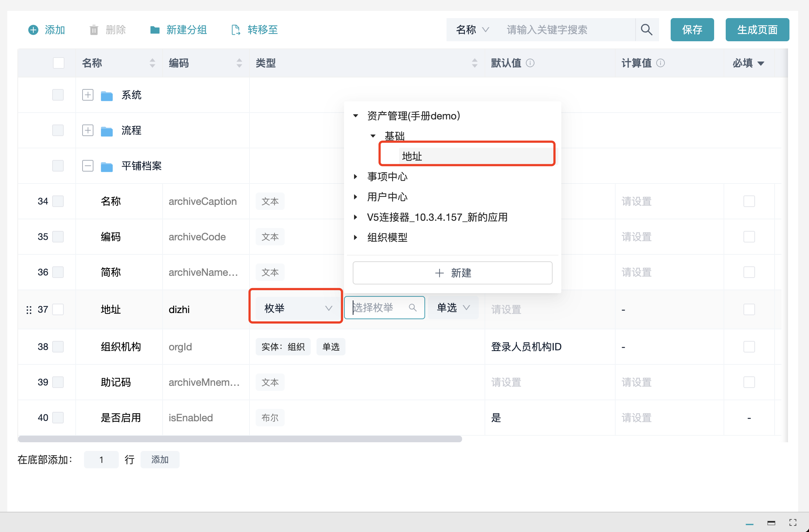Image resolution: width=809 pixels, height=532 pixels.
Task: Tick 必填 checkbox for 助记码 row
Action: coord(749,382)
